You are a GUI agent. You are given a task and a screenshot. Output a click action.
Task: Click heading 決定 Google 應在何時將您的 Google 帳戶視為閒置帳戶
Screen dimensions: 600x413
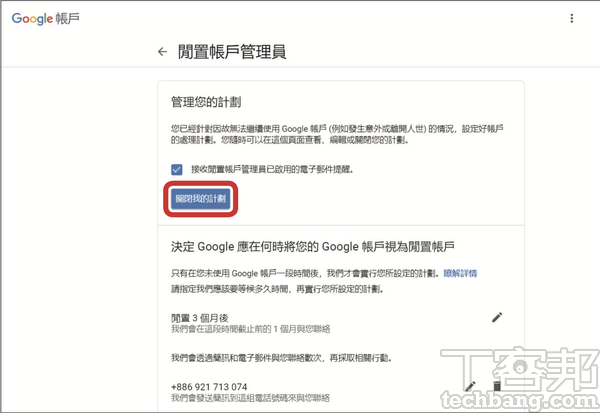click(313, 246)
